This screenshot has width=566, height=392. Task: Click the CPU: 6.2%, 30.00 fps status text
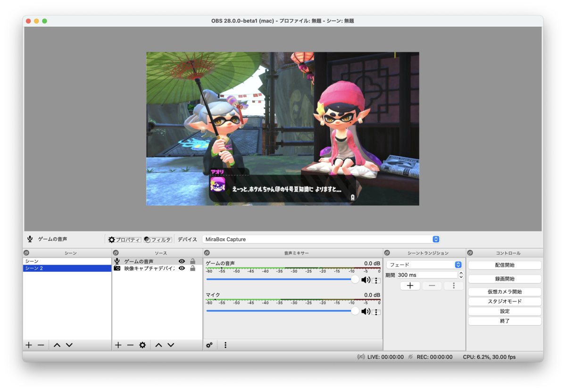tap(489, 357)
